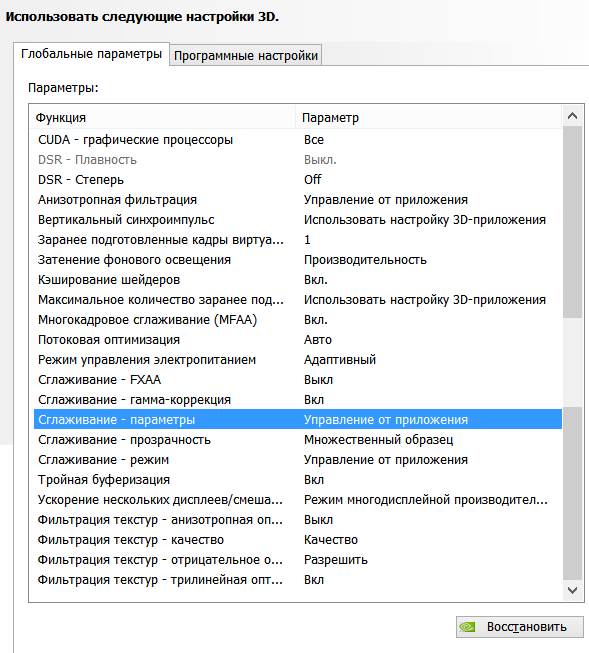Click MFAA value Вкл.
589x653 pixels.
coord(315,319)
